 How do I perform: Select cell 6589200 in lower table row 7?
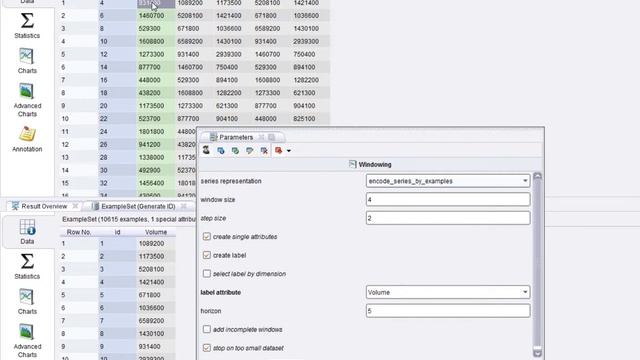pyautogui.click(x=156, y=320)
